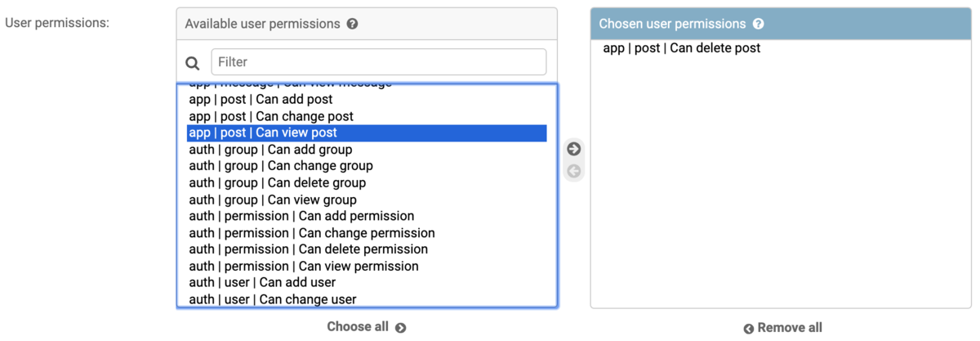Select 'auth | permission | Can view permission'
The width and height of the screenshot is (980, 341).
367,266
